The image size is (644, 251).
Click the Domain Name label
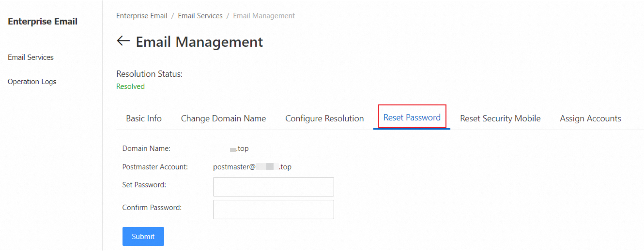click(x=146, y=149)
